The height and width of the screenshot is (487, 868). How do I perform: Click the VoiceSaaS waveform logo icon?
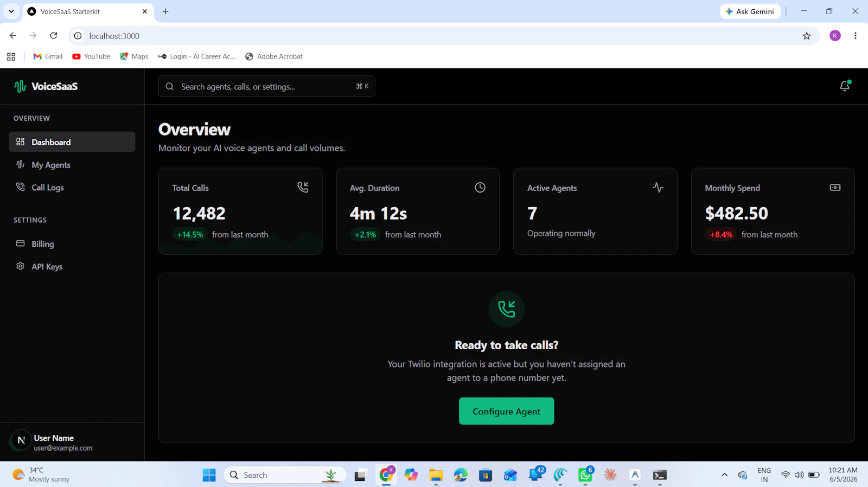coord(20,86)
